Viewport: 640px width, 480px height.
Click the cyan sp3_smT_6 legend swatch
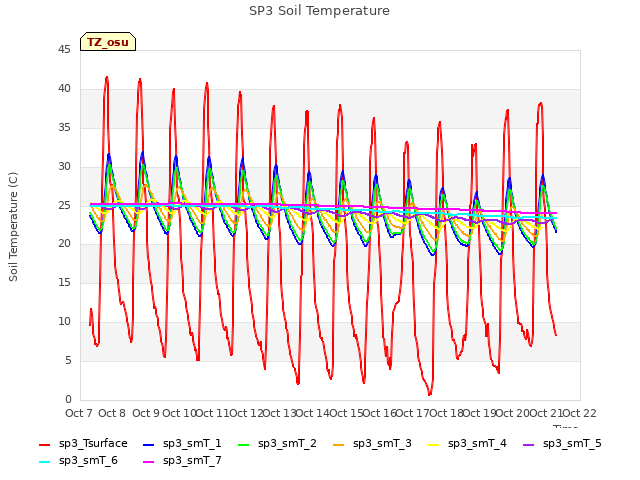[x=44, y=462]
